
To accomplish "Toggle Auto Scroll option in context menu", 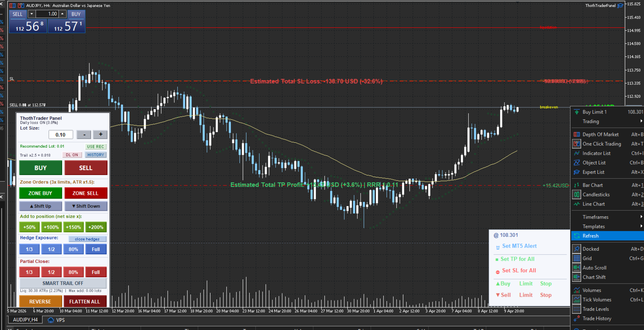I will pos(608,268).
